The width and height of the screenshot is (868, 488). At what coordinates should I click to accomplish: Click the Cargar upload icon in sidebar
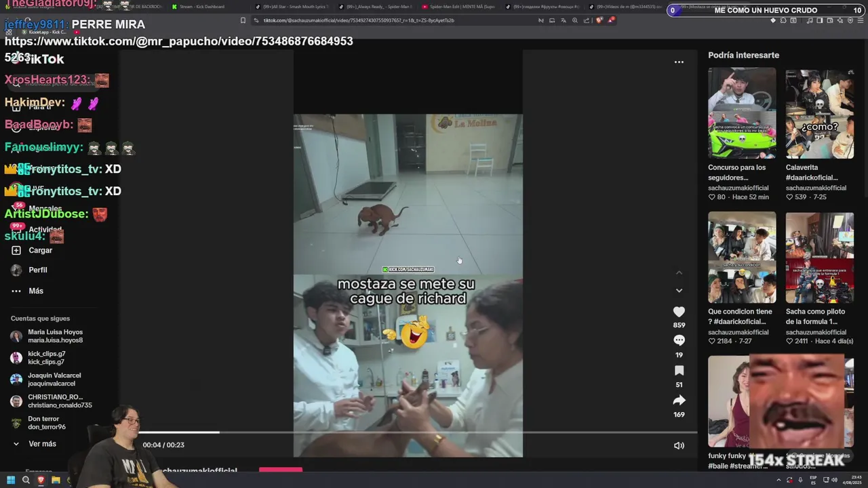pyautogui.click(x=16, y=250)
